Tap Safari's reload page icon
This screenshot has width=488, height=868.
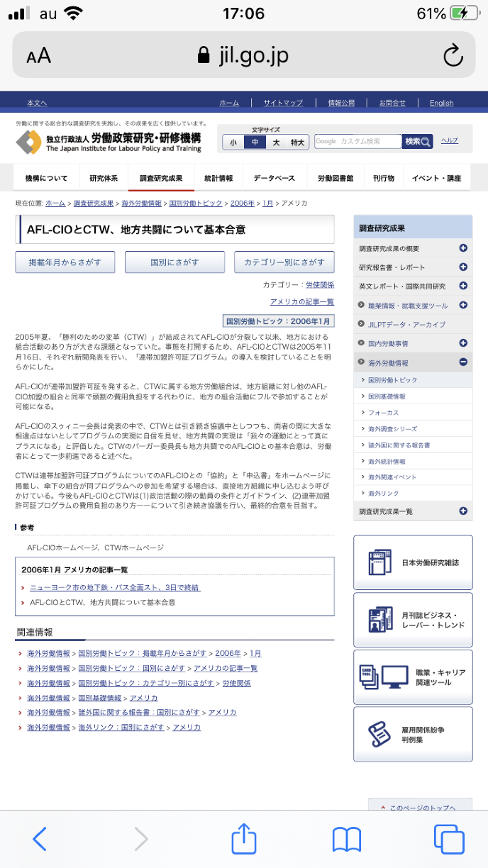[x=452, y=56]
